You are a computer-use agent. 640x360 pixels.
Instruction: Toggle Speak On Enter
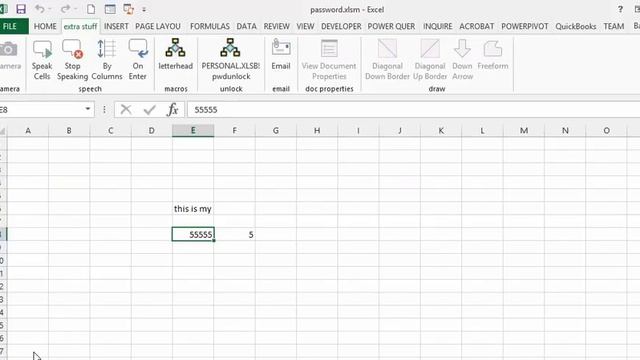pyautogui.click(x=138, y=60)
